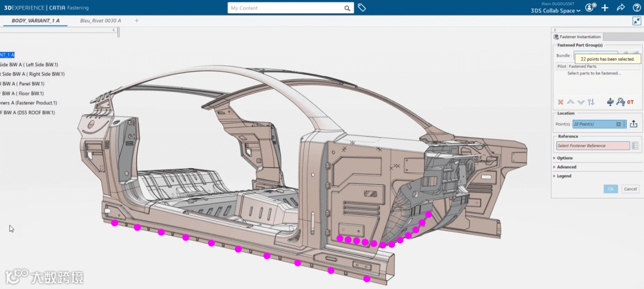Open the search magnifier in My Content
Viewport: 644px width, 289px height.
pos(347,8)
